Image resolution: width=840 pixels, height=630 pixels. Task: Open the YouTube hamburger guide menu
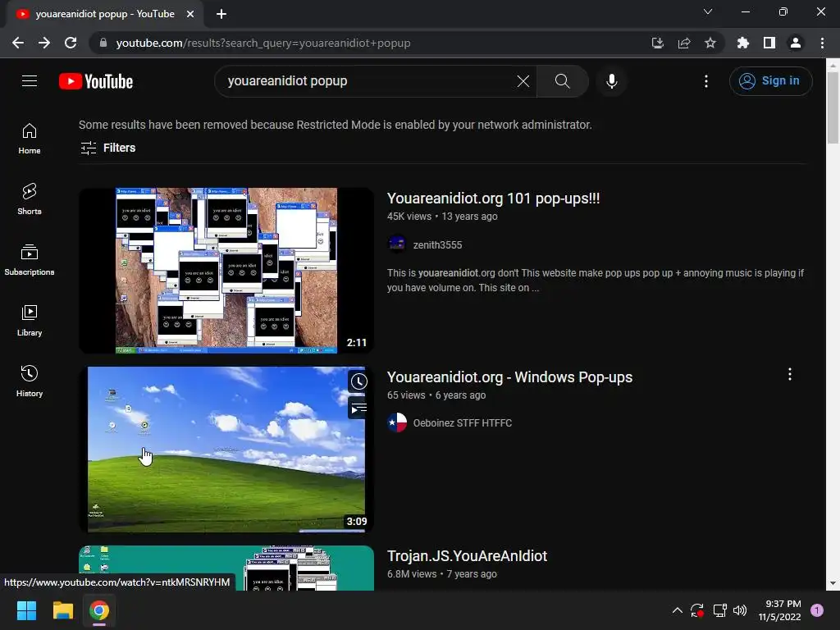tap(30, 81)
